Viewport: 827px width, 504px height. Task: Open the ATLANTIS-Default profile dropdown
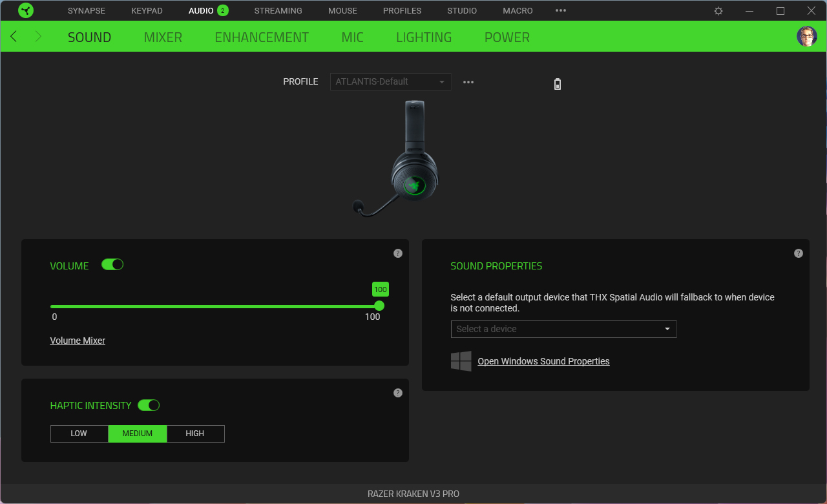(x=391, y=81)
